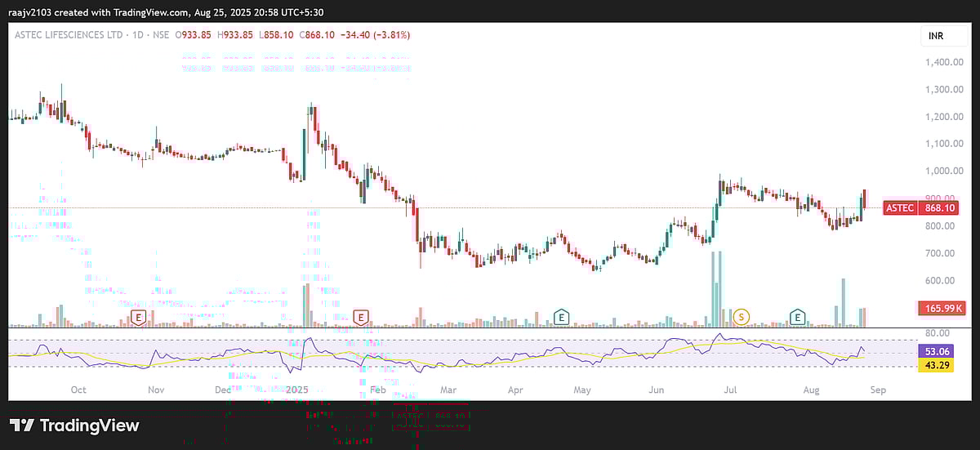Click the red earnings marker near February
The image size is (980, 450).
[361, 316]
